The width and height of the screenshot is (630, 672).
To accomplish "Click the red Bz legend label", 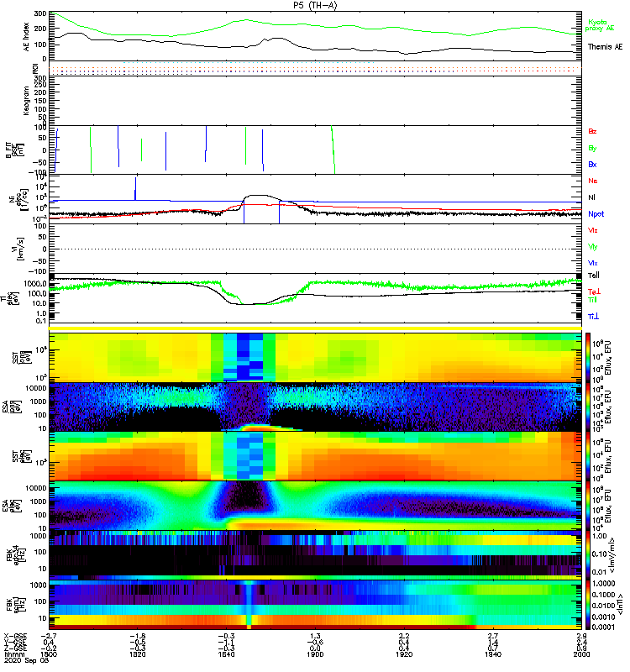I will point(592,131).
